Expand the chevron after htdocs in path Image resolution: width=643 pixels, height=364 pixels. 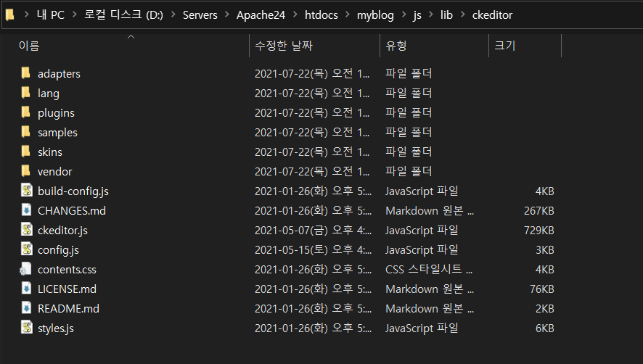pyautogui.click(x=346, y=15)
